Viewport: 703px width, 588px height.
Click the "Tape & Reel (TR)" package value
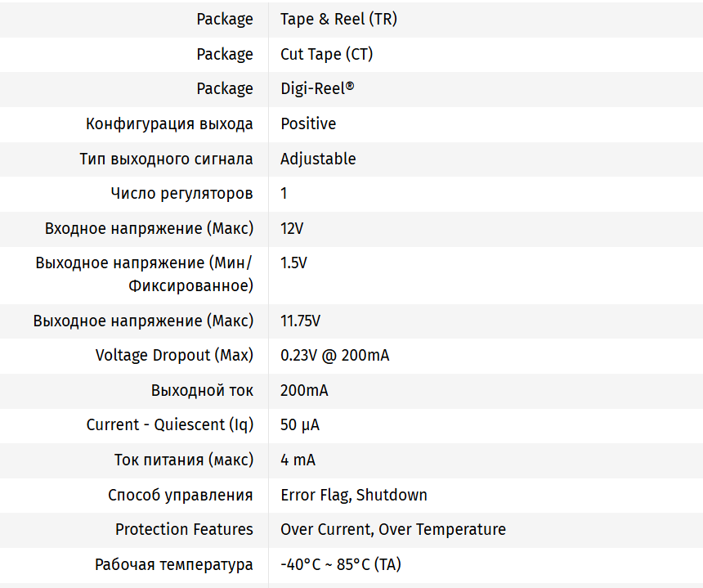(x=338, y=19)
